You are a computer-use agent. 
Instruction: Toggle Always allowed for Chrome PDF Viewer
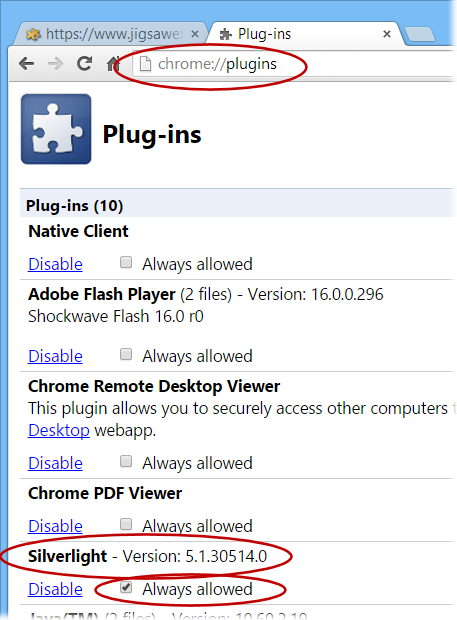(126, 524)
